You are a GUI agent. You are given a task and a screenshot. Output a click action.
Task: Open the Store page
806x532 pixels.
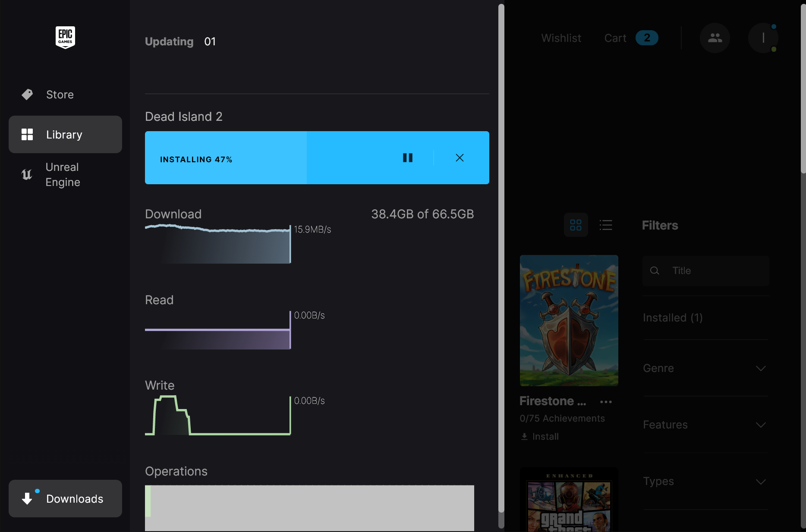(65, 94)
